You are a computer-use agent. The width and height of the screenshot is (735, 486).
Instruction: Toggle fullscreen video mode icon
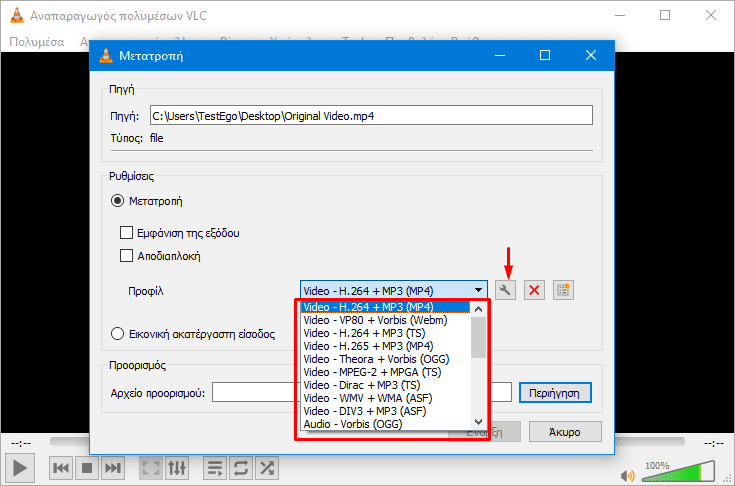tap(150, 467)
